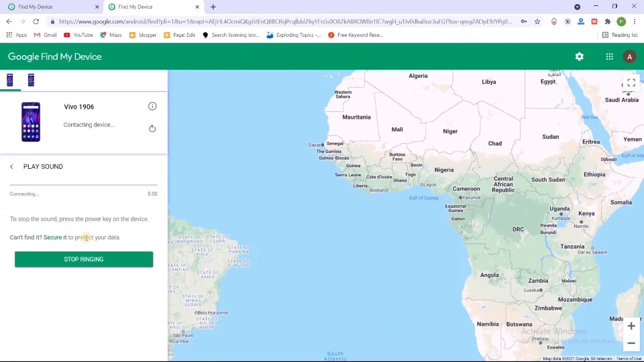Open the Gmail bookmark
The width and height of the screenshot is (644, 362).
(45, 35)
